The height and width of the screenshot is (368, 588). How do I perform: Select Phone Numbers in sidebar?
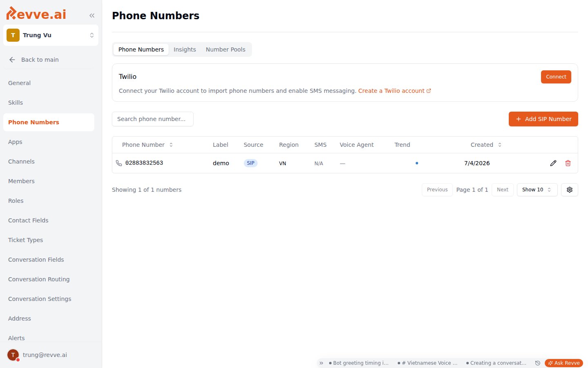[x=49, y=122]
